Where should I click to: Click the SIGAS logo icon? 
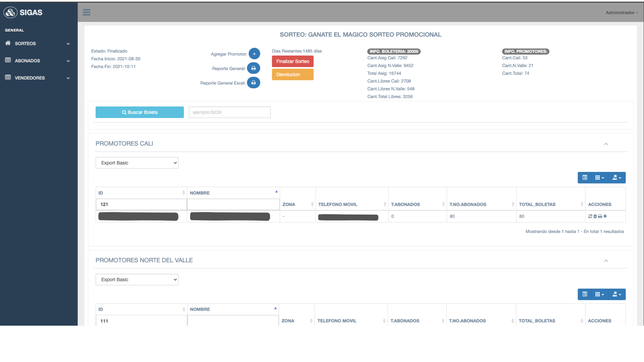click(x=10, y=12)
